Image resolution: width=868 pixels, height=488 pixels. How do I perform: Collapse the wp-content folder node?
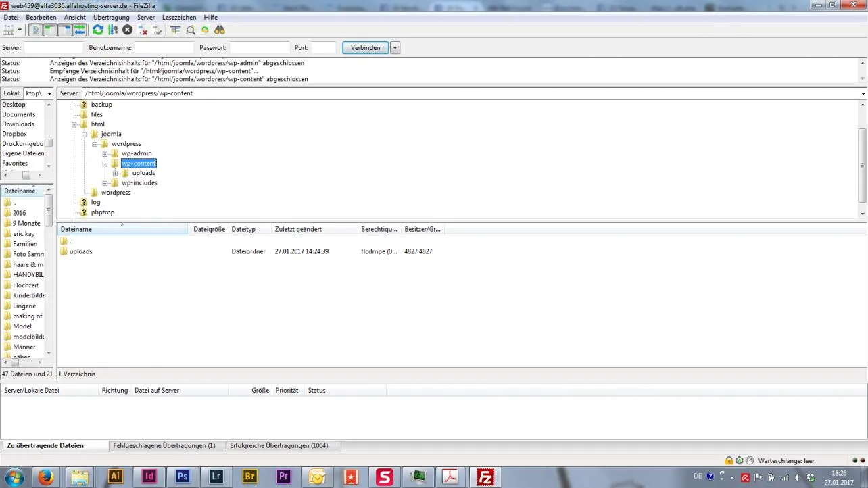click(105, 164)
